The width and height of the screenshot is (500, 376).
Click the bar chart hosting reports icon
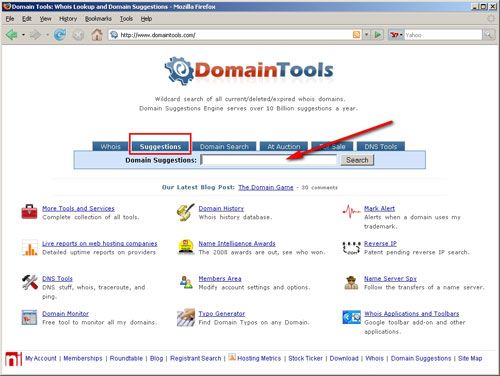[29, 248]
